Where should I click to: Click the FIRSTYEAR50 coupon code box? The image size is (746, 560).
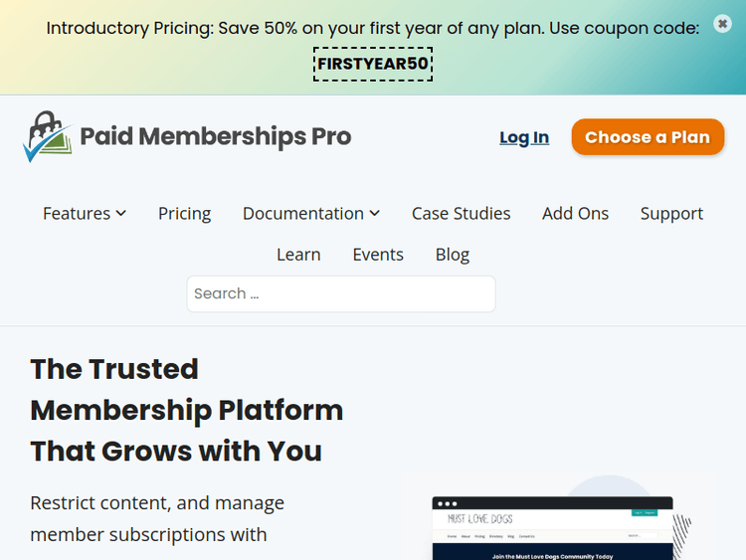pos(373,65)
